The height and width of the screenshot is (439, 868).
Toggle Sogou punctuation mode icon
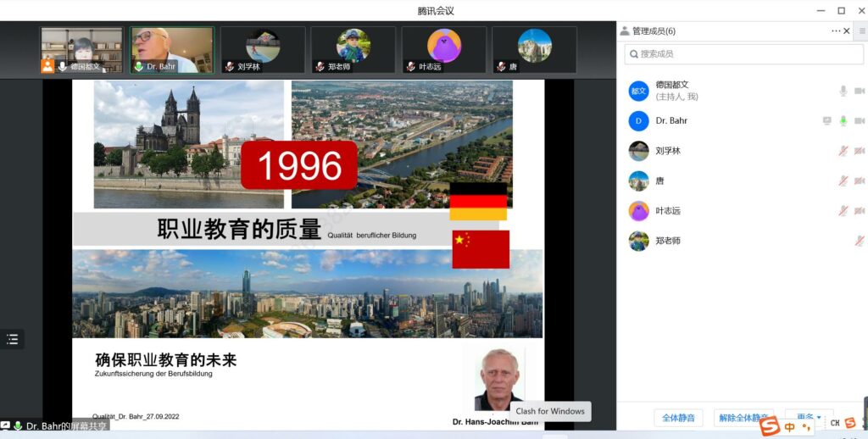(806, 427)
